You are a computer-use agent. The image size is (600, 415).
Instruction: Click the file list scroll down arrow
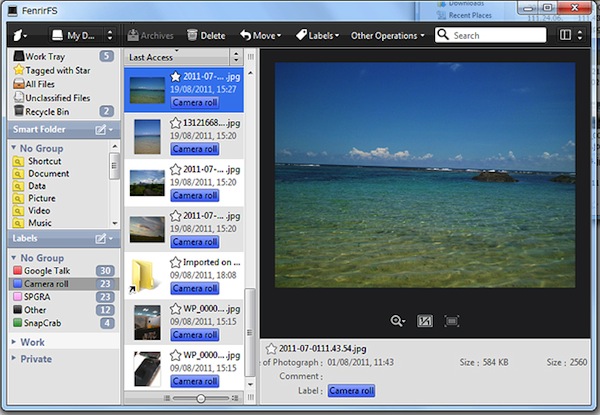click(x=250, y=384)
